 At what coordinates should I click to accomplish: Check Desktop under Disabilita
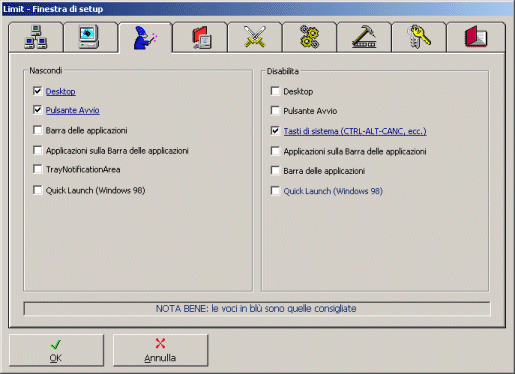pyautogui.click(x=275, y=91)
